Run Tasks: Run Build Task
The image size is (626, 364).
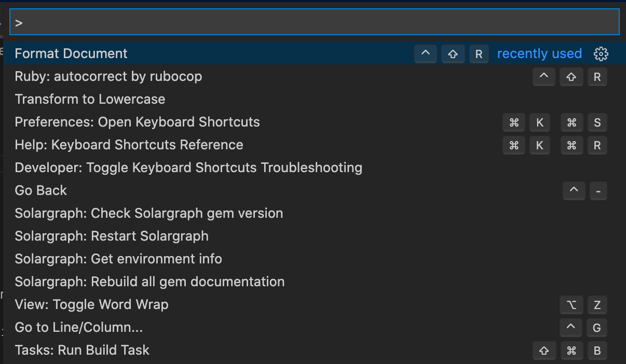pos(82,350)
